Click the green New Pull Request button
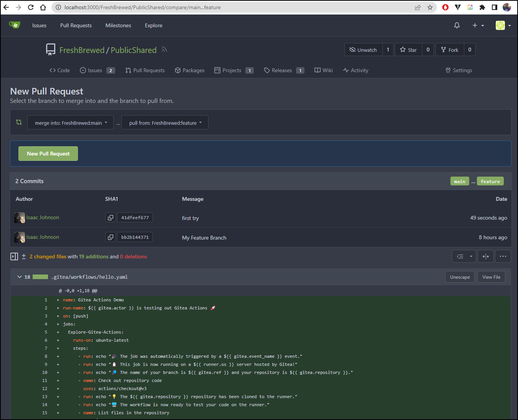Image resolution: width=518 pixels, height=420 pixels. (x=48, y=154)
